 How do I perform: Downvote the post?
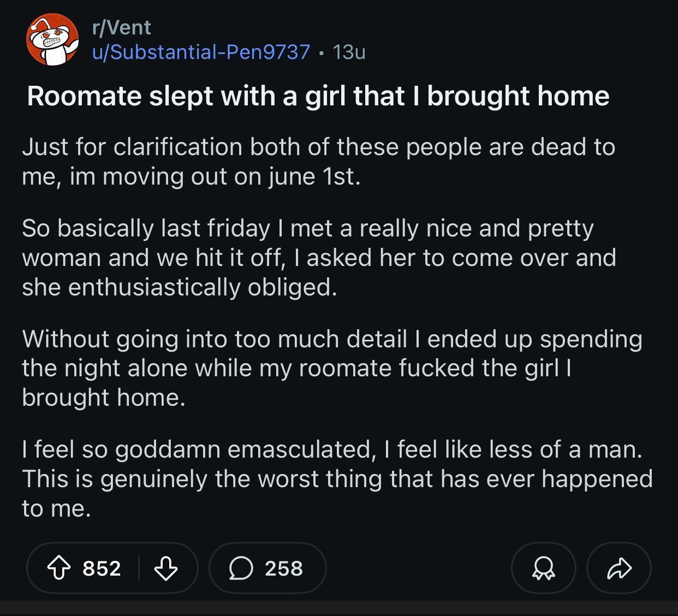tap(165, 568)
